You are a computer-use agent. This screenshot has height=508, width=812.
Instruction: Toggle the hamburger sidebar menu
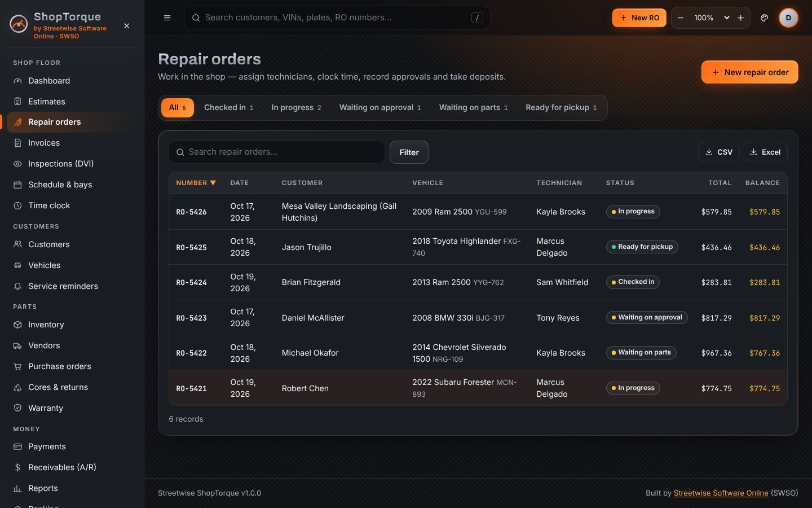pyautogui.click(x=167, y=17)
